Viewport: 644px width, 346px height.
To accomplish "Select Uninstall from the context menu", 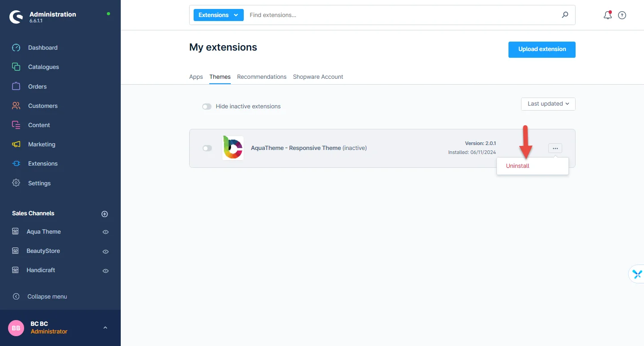I will pyautogui.click(x=517, y=166).
